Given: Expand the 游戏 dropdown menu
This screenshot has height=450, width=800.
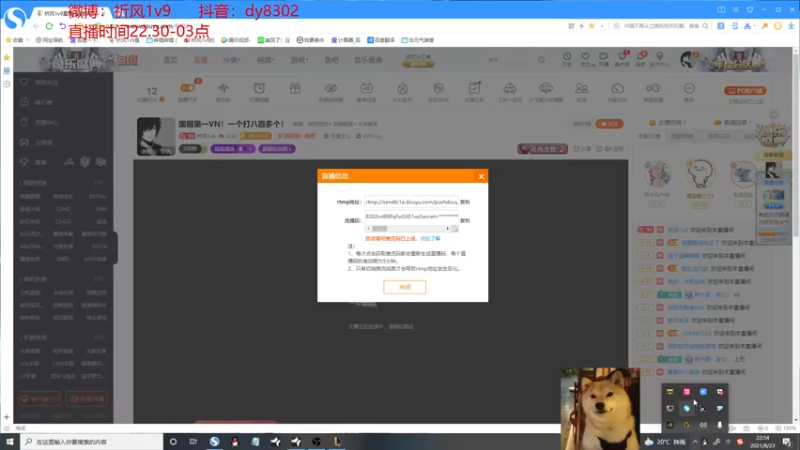Looking at the screenshot, I should 299,60.
